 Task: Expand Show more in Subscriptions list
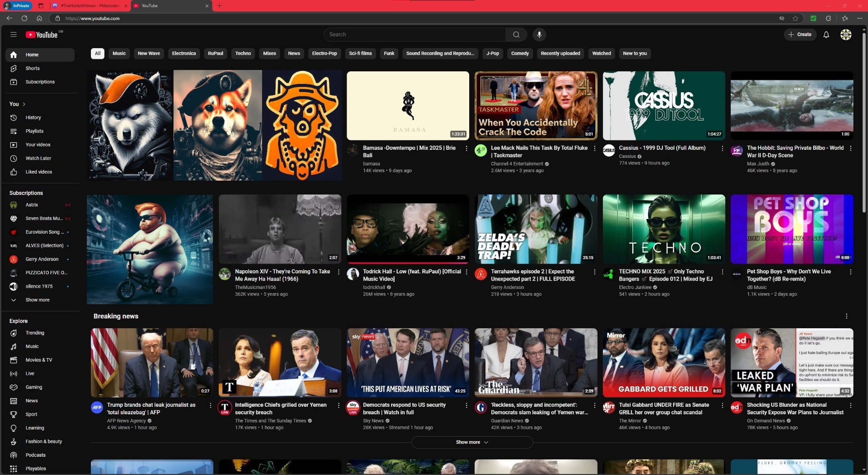40,300
